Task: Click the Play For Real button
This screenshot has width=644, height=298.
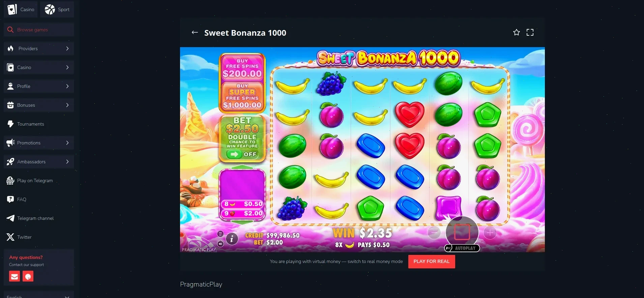Action: pyautogui.click(x=432, y=262)
